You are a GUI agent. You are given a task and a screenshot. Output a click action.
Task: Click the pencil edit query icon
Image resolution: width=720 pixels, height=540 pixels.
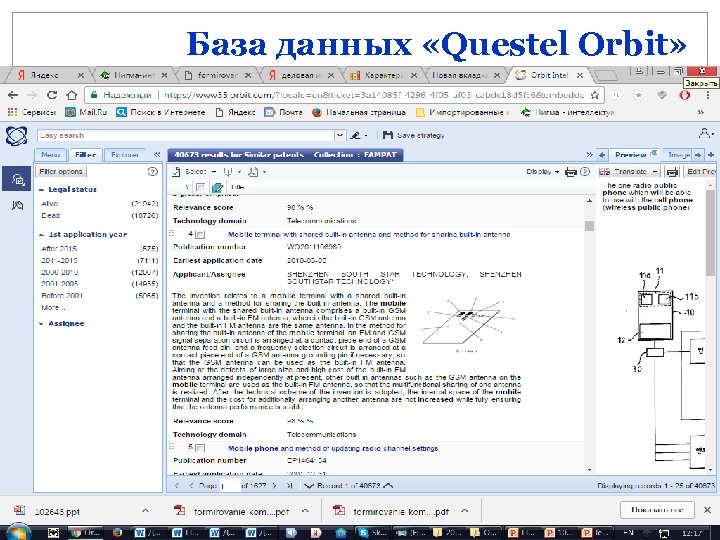coord(356,135)
